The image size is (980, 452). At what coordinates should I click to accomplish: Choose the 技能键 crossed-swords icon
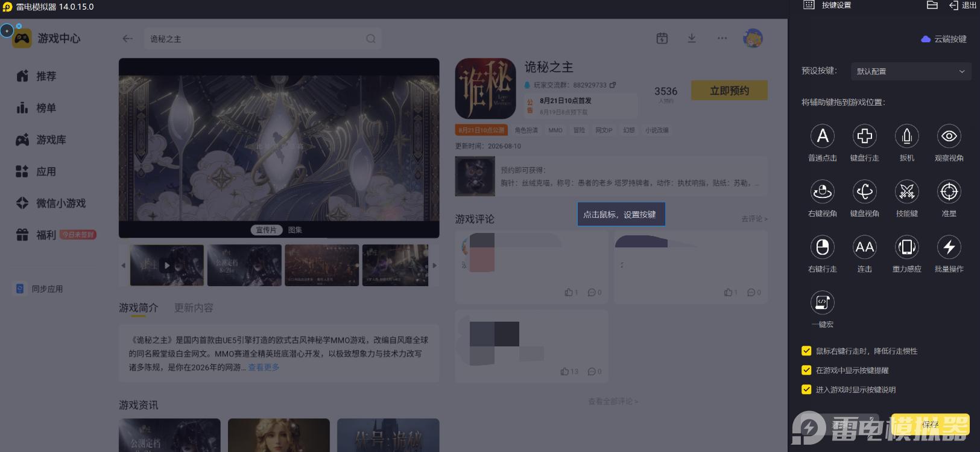coord(907,192)
